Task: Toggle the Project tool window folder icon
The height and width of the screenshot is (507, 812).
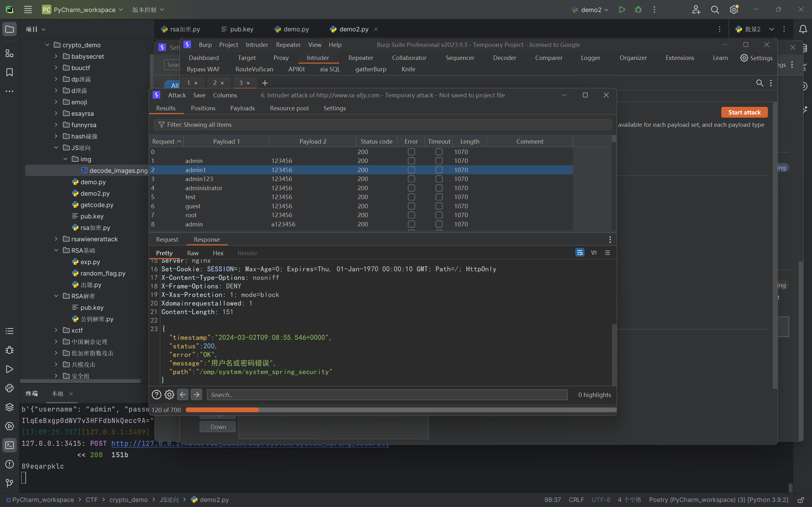Action: [10, 29]
